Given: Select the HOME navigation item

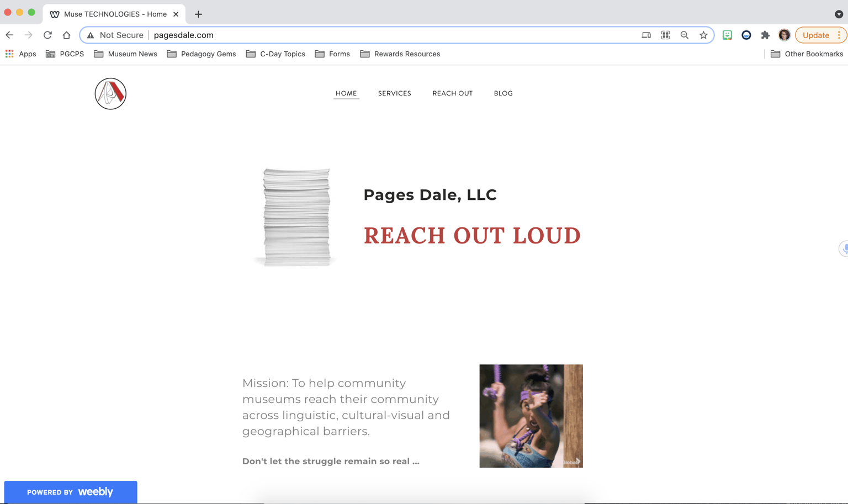Looking at the screenshot, I should point(346,93).
